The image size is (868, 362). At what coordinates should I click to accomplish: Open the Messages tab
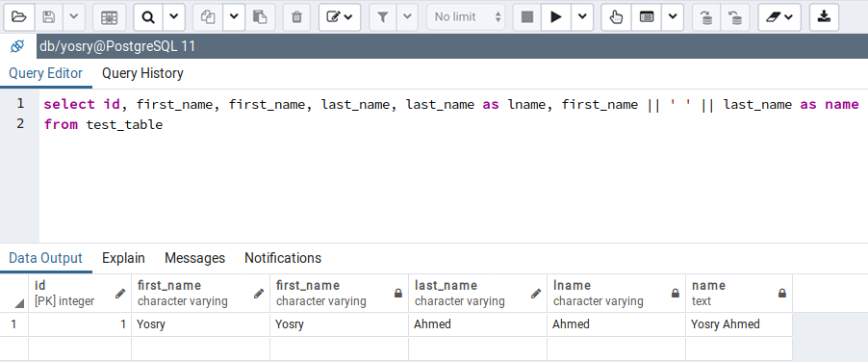pos(194,258)
